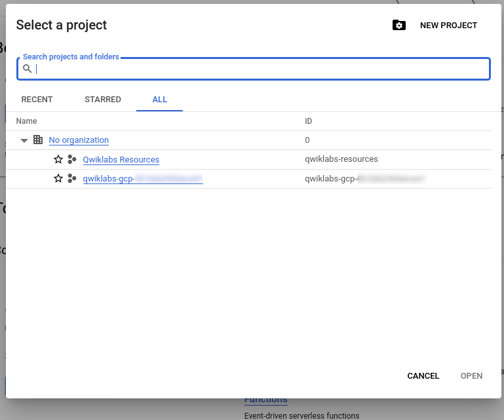The height and width of the screenshot is (420, 504).
Task: Click the qwiklabs-gcp ID cell text
Action: point(365,179)
